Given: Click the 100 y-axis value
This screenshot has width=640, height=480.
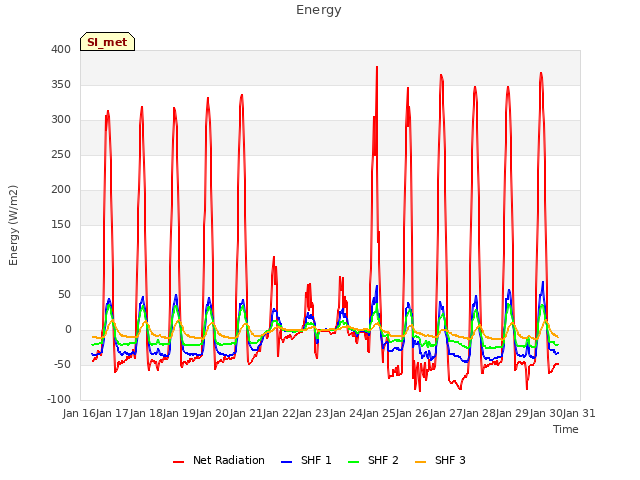Looking at the screenshot, I should click(x=61, y=260).
